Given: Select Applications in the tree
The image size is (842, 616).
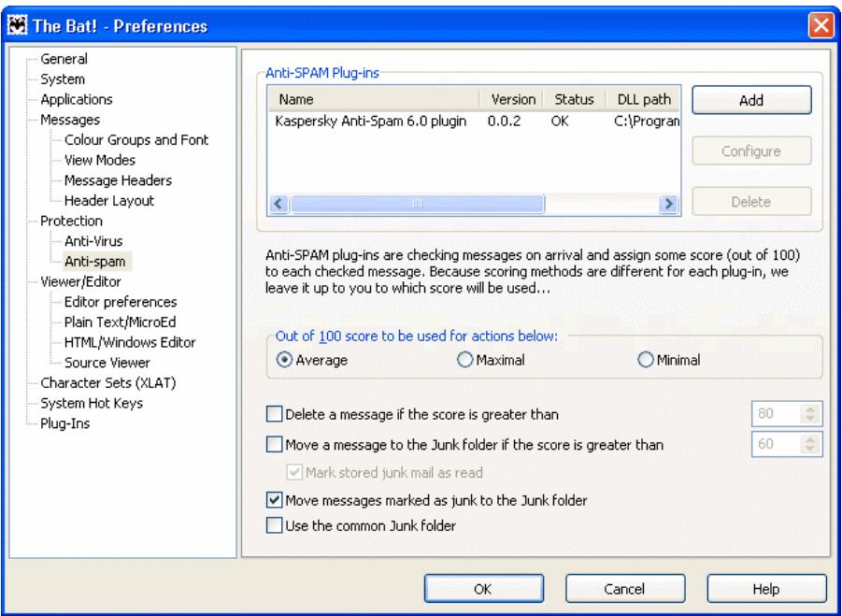Looking at the screenshot, I should [77, 99].
